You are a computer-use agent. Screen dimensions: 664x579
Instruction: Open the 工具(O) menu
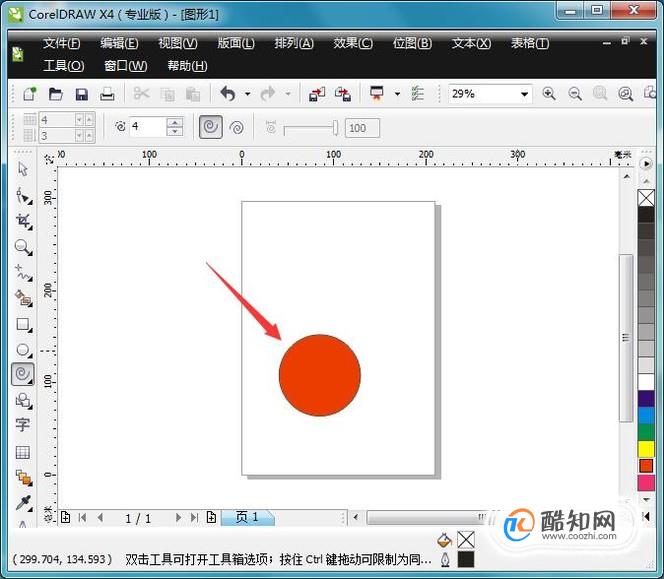pyautogui.click(x=64, y=66)
